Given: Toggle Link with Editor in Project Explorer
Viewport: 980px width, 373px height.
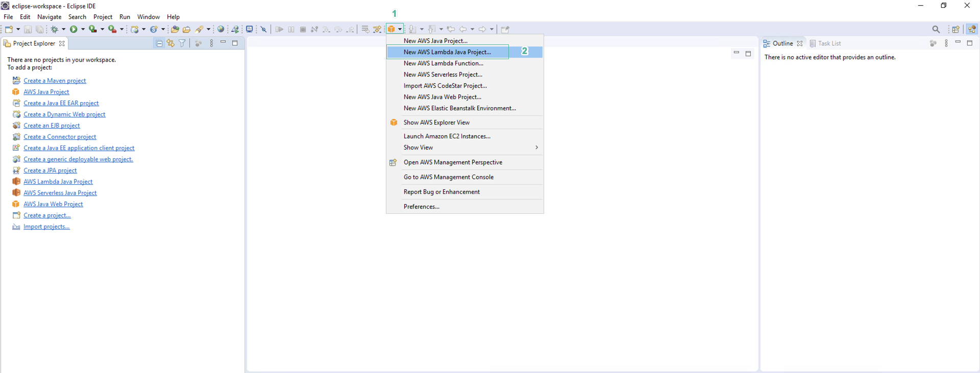Looking at the screenshot, I should [x=170, y=43].
